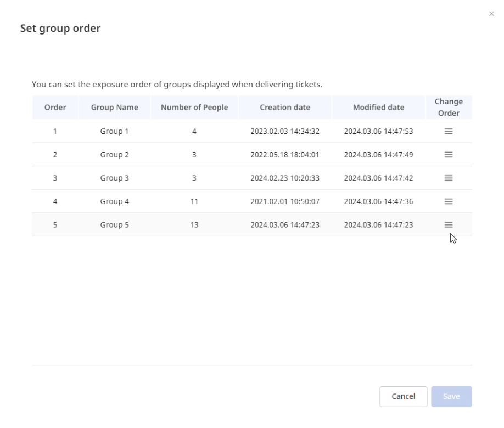Viewport: 504px width, 428px height.
Task: Click Group 2's modified date cell
Action: 378,155
